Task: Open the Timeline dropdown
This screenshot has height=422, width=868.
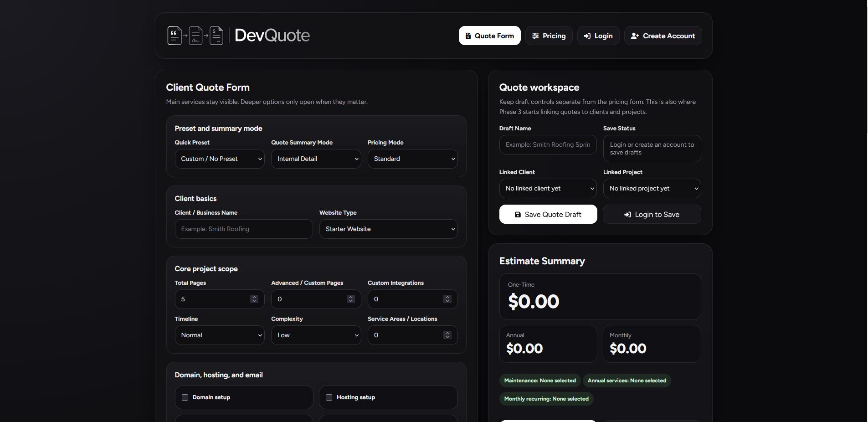Action: pyautogui.click(x=220, y=335)
